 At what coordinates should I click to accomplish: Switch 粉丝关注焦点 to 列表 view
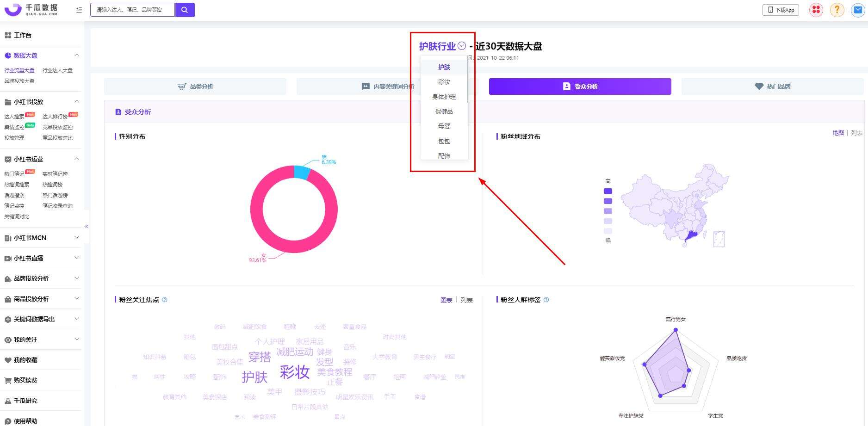(x=466, y=300)
